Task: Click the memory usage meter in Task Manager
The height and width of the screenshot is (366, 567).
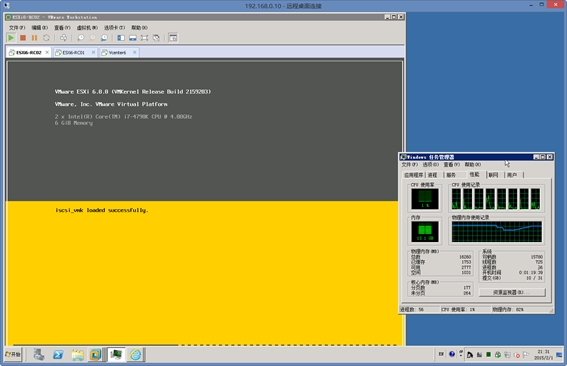Action: [x=425, y=231]
